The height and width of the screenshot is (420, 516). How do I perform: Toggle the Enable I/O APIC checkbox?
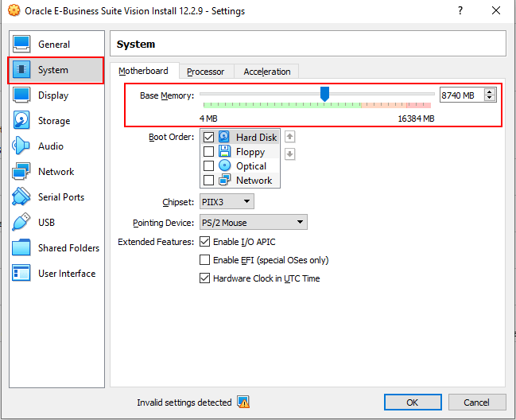coord(205,242)
